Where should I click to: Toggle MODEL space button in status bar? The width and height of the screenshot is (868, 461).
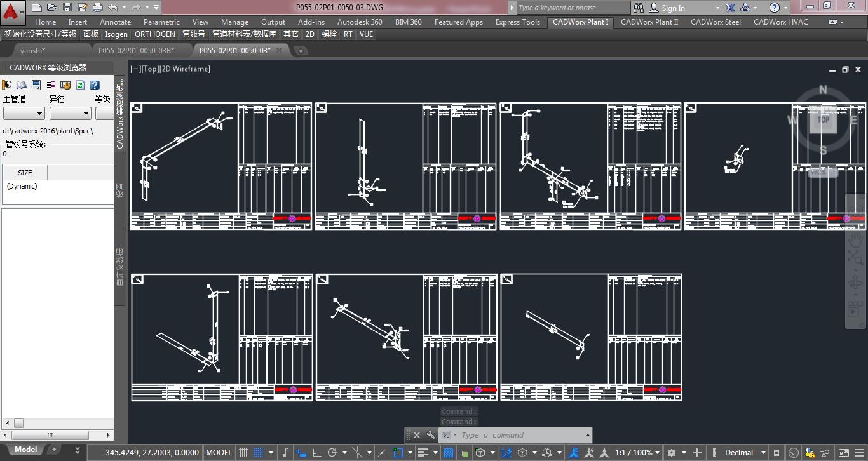pos(219,453)
